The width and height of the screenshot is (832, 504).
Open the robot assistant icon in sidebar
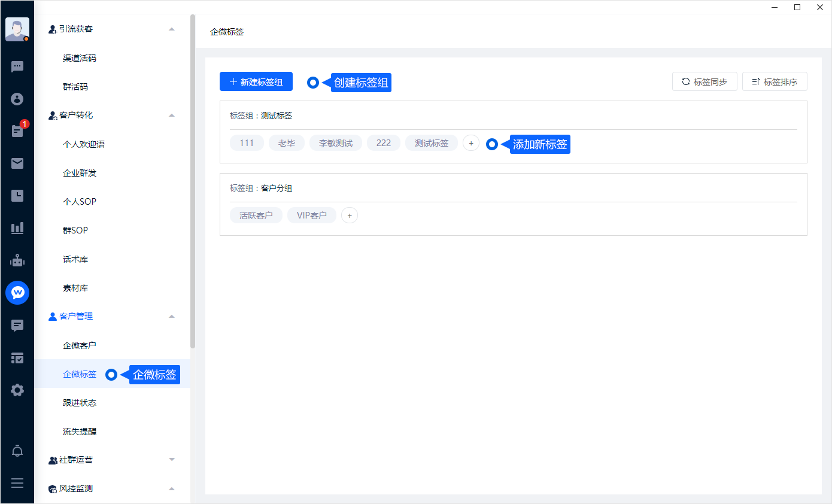pyautogui.click(x=17, y=260)
